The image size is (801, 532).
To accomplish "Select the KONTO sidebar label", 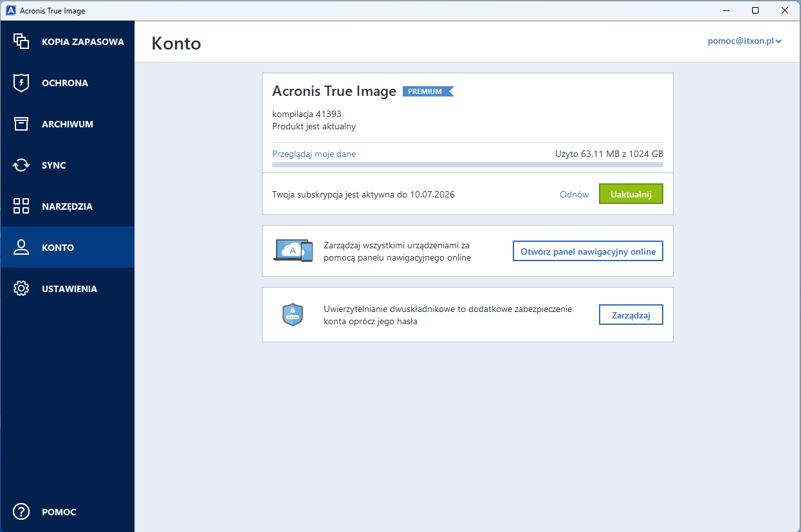I will pyautogui.click(x=58, y=248).
